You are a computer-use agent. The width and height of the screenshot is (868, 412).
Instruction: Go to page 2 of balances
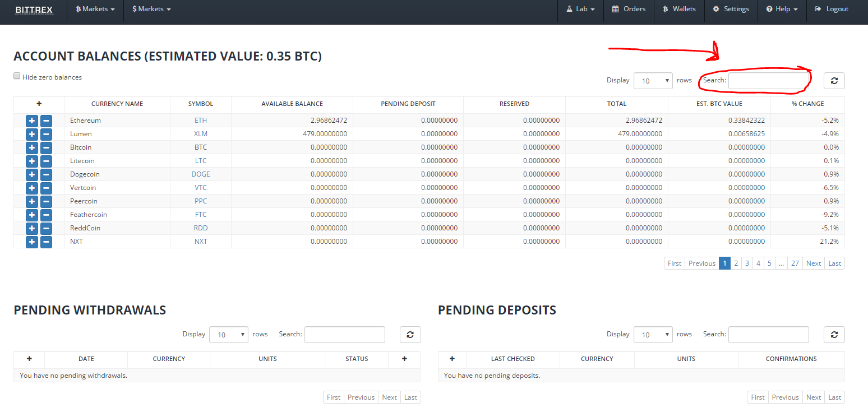[736, 263]
